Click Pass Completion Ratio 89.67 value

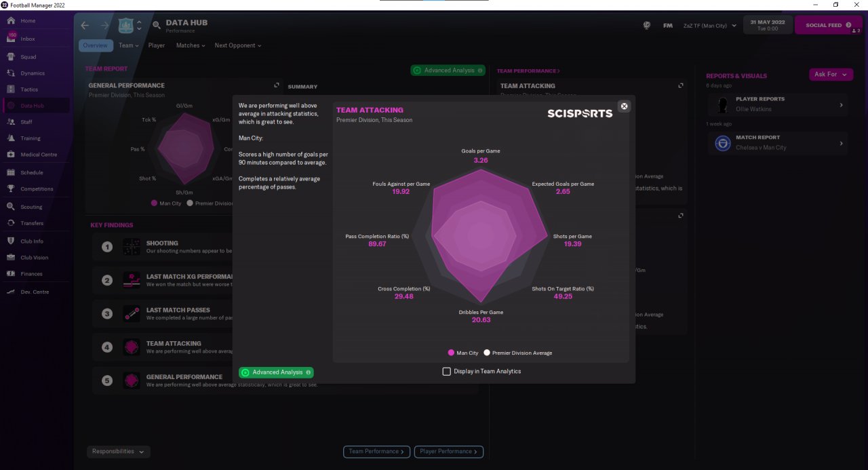point(377,244)
